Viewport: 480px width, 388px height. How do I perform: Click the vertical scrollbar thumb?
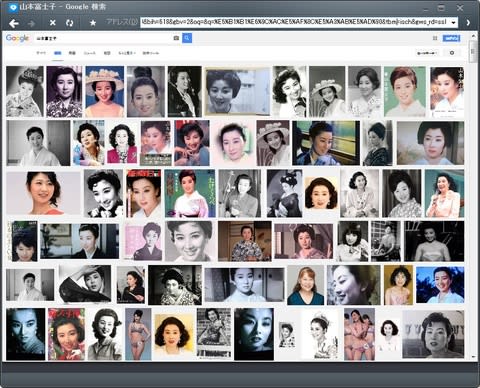click(x=473, y=51)
